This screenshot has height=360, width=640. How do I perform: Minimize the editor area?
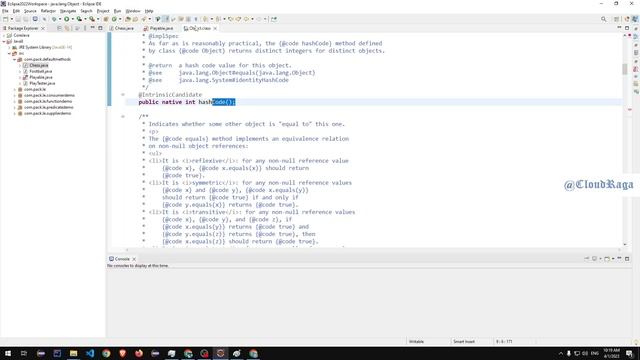tap(619, 28)
